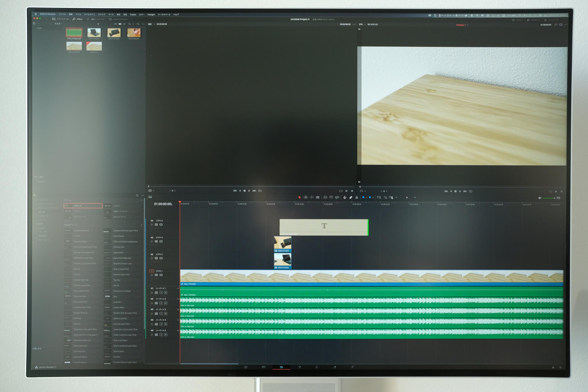This screenshot has width=588, height=392.
Task: Open the Fairlight menu in menu bar
Action: coord(151,14)
